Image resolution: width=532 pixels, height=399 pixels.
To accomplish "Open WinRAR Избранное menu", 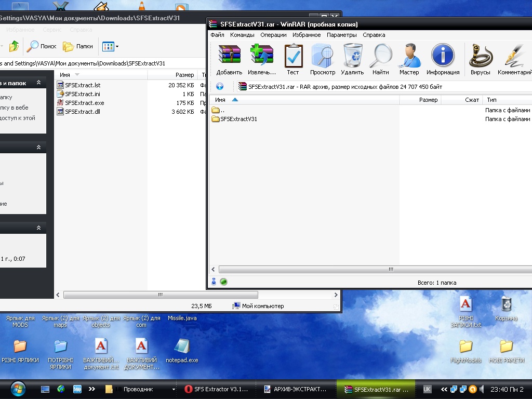I will point(307,35).
